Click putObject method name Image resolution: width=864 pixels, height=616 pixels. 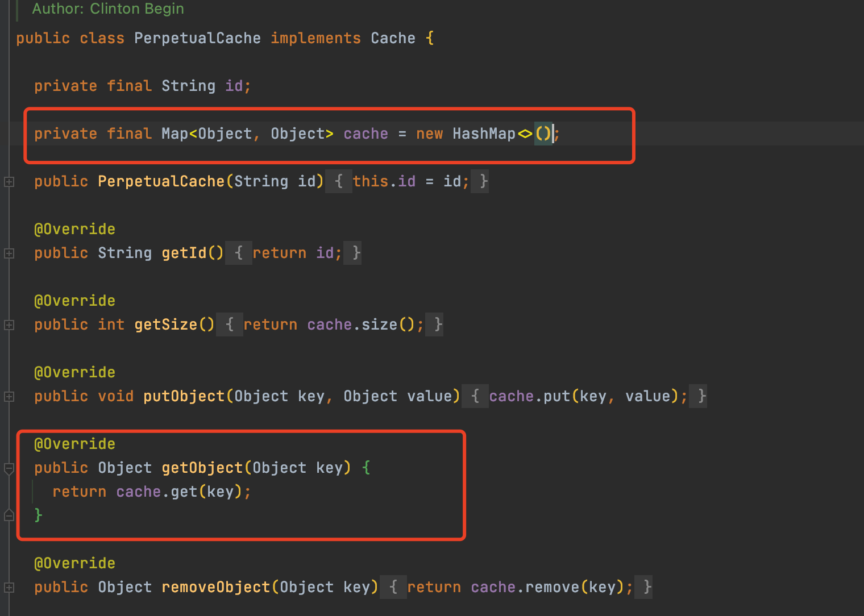click(x=184, y=396)
